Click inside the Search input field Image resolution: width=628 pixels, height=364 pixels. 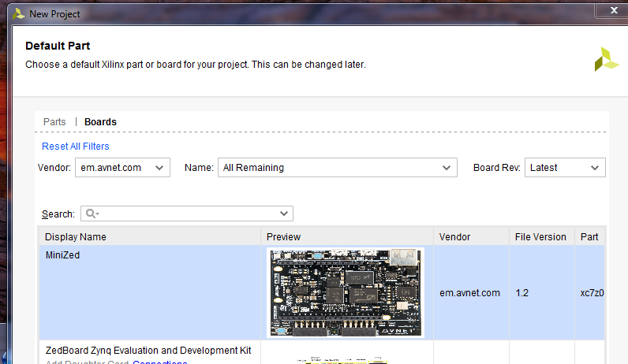point(187,214)
